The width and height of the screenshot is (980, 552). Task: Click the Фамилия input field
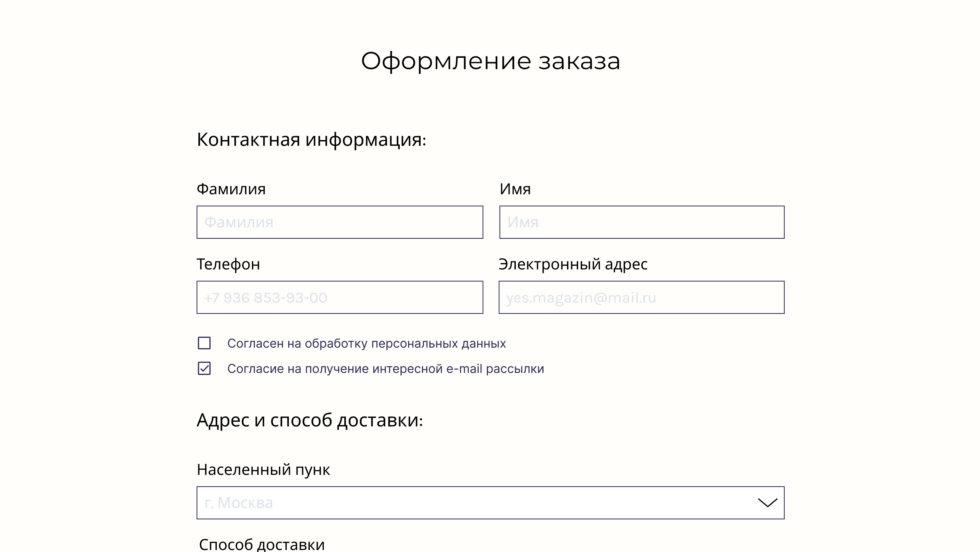click(340, 222)
